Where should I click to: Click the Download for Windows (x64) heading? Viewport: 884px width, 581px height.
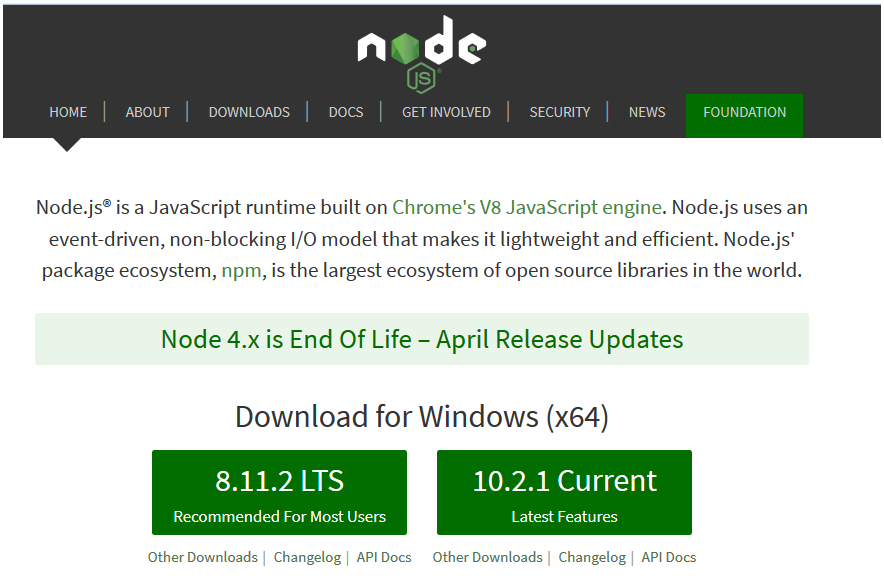pos(422,417)
